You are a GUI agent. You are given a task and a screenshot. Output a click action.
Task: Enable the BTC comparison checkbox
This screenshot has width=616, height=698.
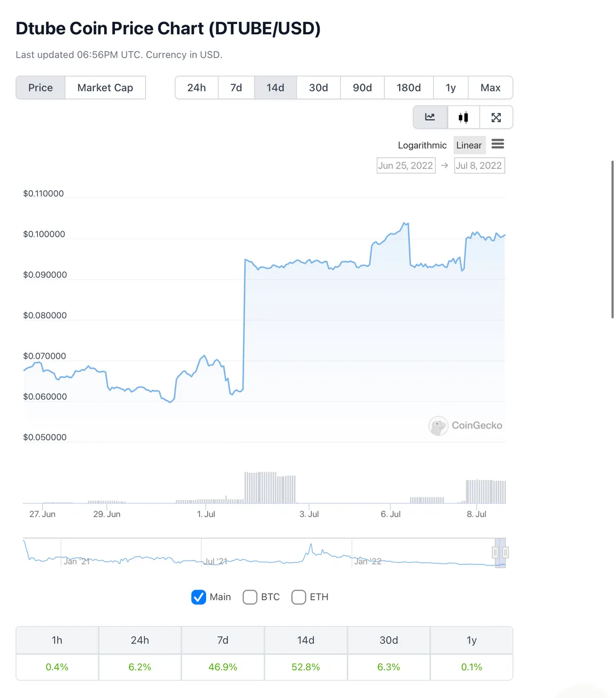pos(250,597)
